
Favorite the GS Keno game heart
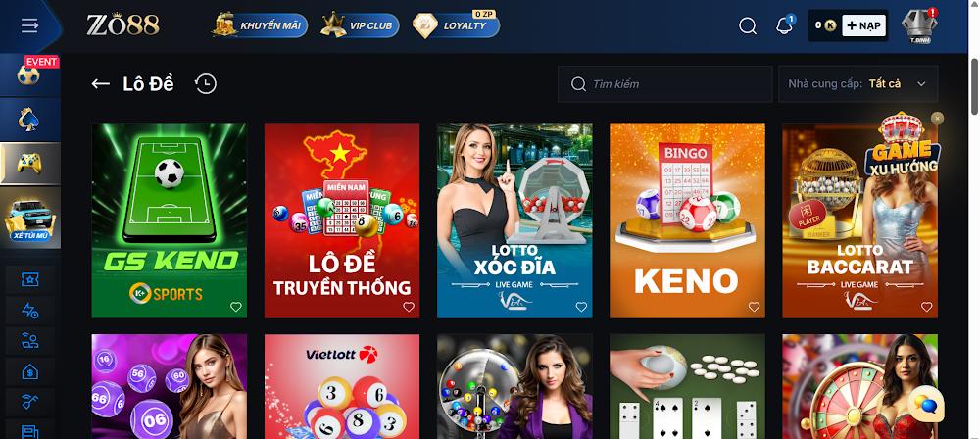pyautogui.click(x=235, y=307)
